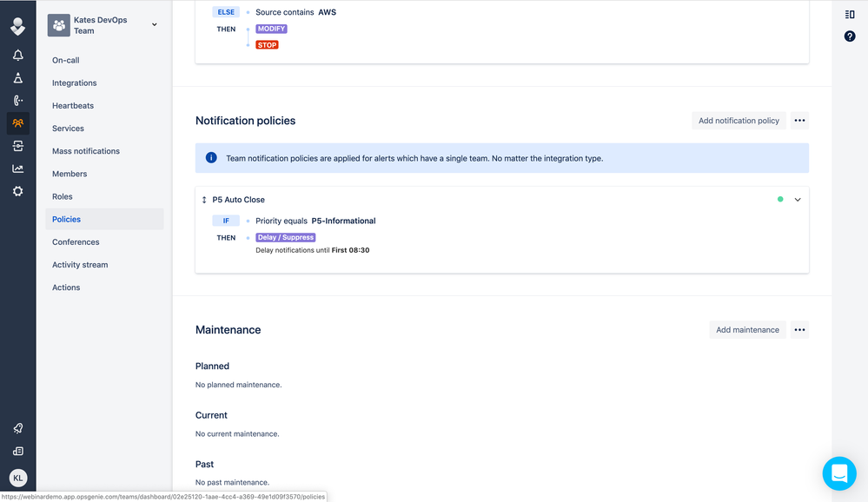The image size is (868, 502).
Task: Collapse the P5 Auto Close policy details
Action: pos(798,199)
